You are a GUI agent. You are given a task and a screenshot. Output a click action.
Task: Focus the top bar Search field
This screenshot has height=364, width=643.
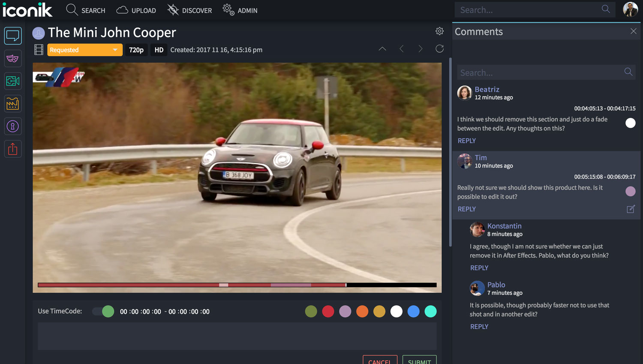click(x=535, y=9)
